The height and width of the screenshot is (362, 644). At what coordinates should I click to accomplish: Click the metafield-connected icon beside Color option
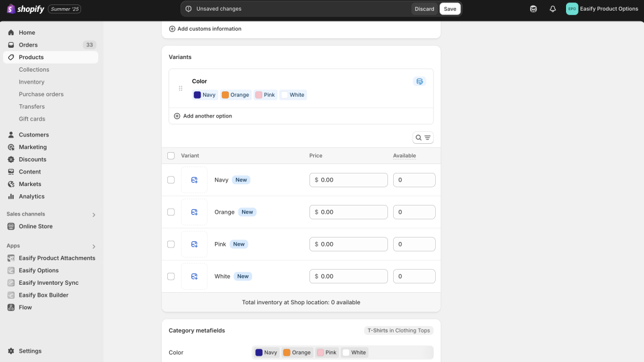click(419, 81)
